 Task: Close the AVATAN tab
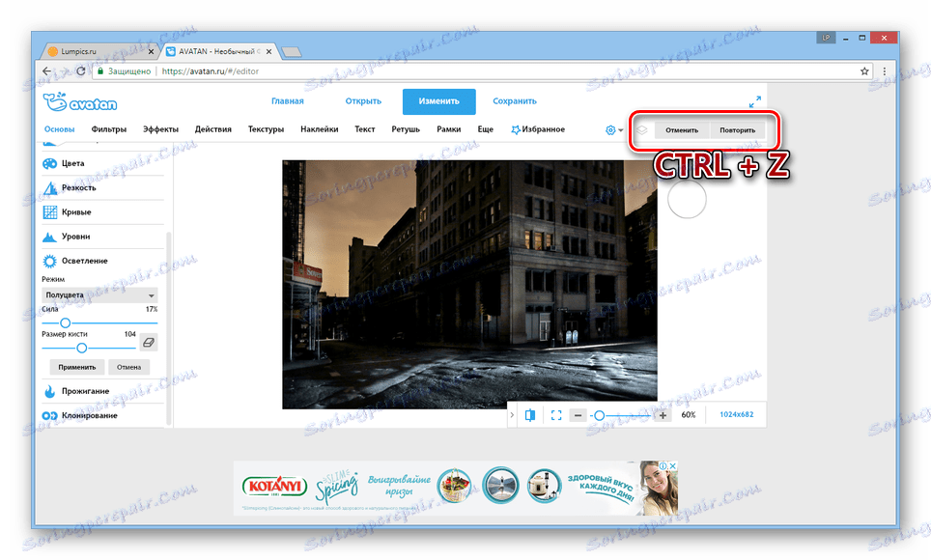(x=269, y=52)
